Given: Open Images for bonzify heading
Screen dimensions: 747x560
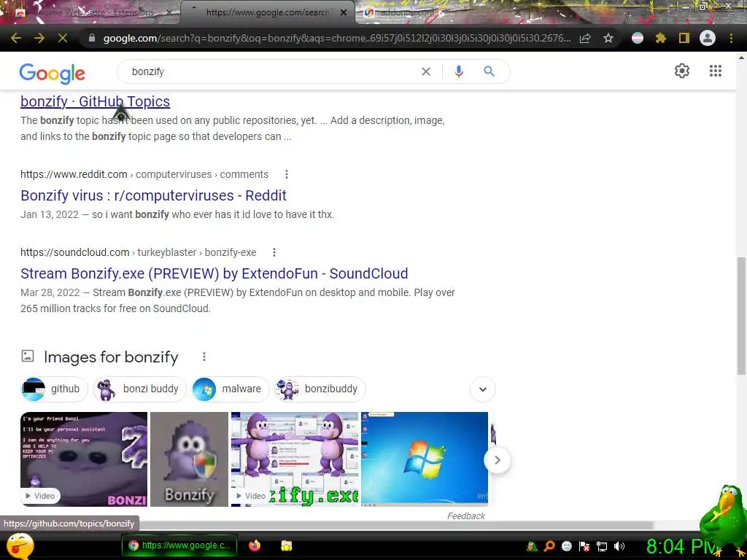Looking at the screenshot, I should [x=111, y=357].
